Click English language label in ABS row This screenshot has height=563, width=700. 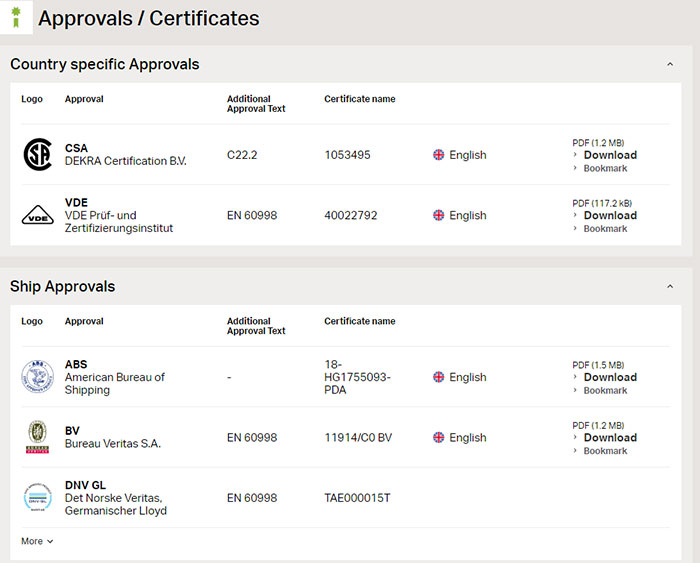point(467,377)
